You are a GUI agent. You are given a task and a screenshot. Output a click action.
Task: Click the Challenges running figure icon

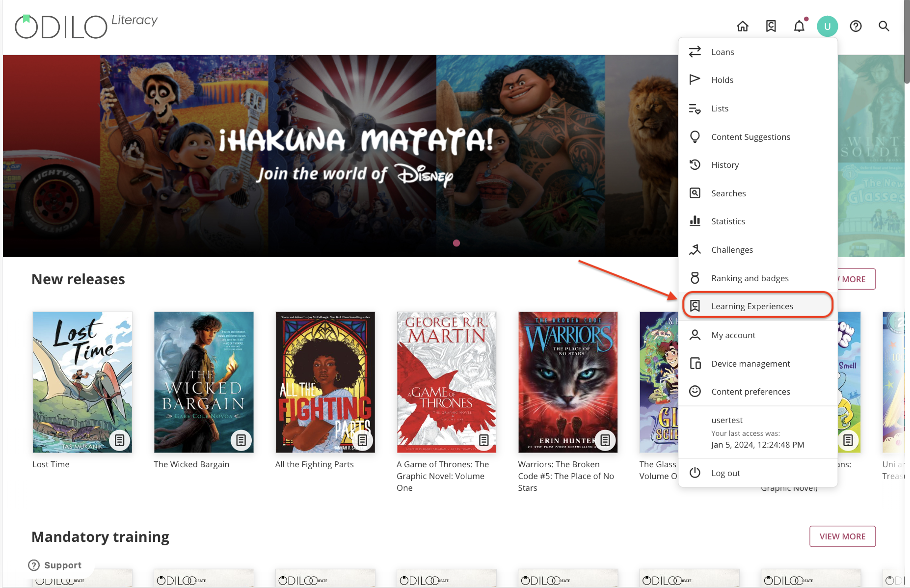[695, 249]
